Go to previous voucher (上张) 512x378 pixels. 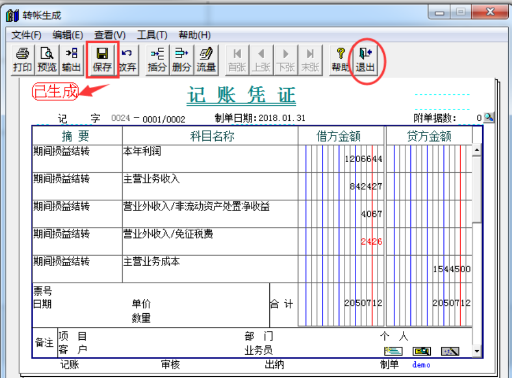point(261,60)
